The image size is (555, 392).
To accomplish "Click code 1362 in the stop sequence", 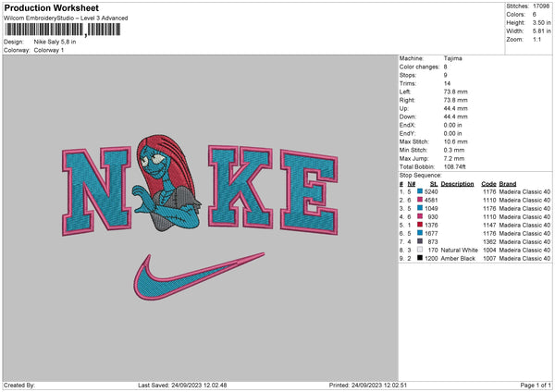I will [489, 242].
